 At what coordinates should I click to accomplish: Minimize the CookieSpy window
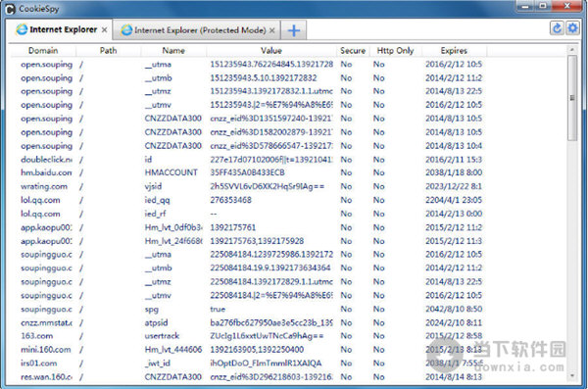525,7
